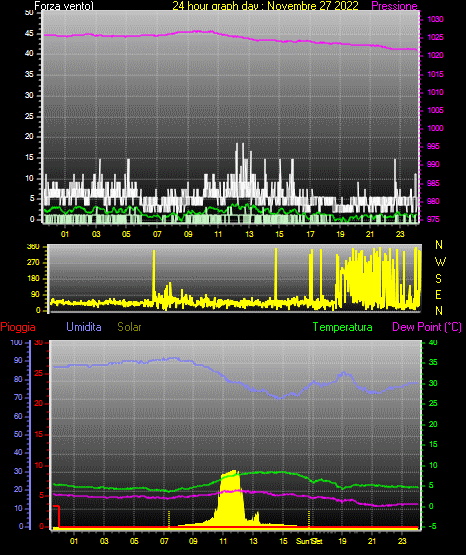Click the red 'Pioggia' legend label
Screen dimensions: 466x555
18,327
